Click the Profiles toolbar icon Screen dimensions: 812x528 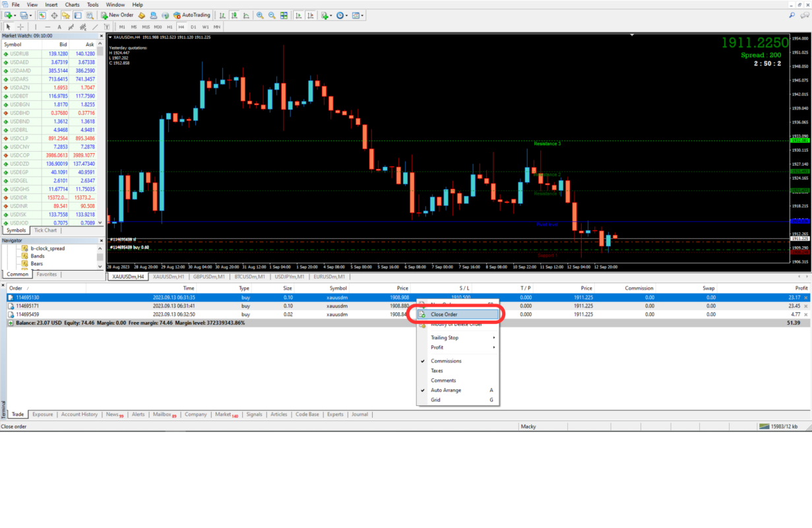pyautogui.click(x=24, y=15)
